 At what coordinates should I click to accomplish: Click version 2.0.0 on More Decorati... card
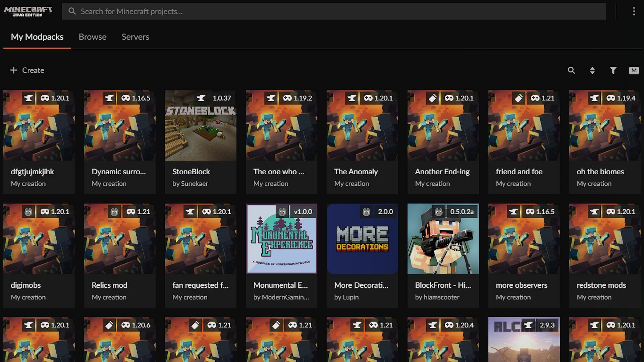tap(385, 212)
